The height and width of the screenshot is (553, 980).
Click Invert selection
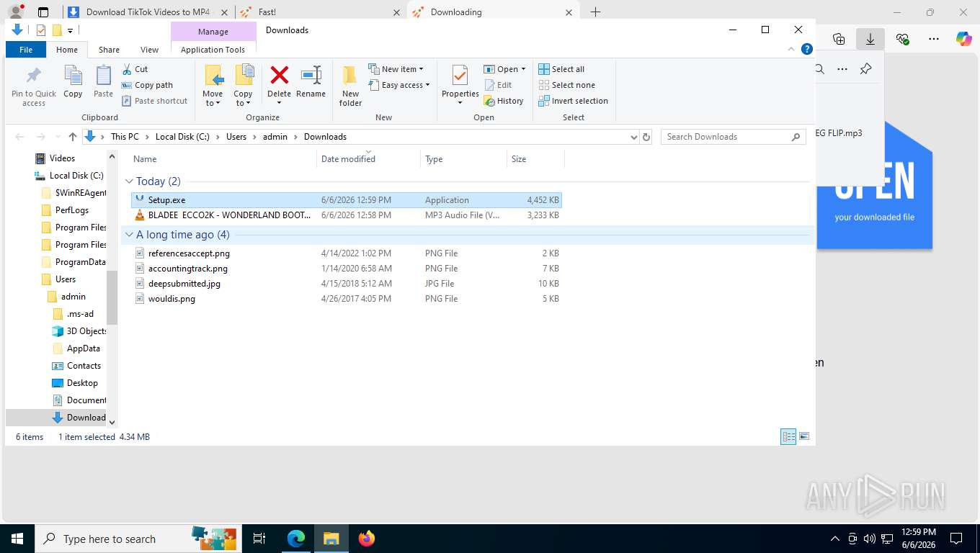[574, 101]
